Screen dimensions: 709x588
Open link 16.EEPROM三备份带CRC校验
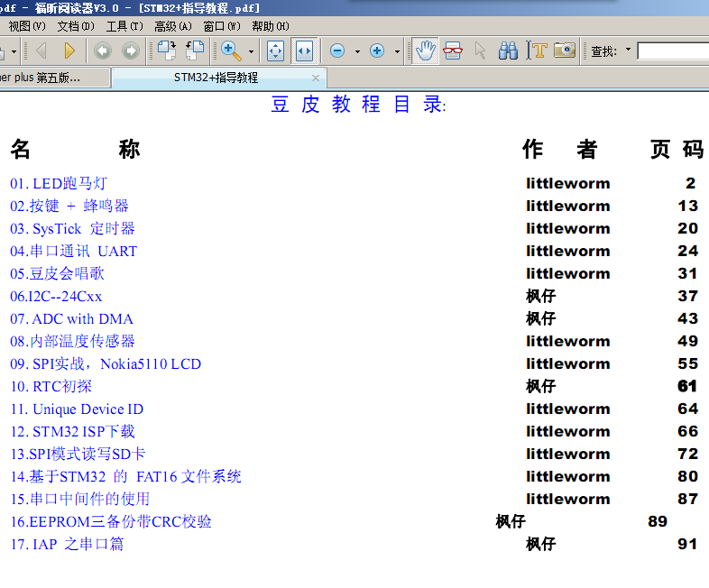click(x=111, y=521)
